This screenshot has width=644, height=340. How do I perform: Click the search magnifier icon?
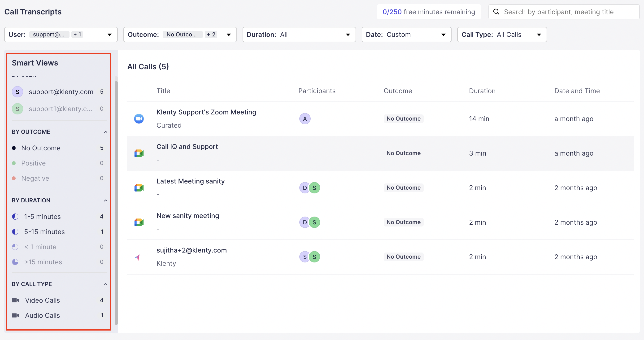496,12
